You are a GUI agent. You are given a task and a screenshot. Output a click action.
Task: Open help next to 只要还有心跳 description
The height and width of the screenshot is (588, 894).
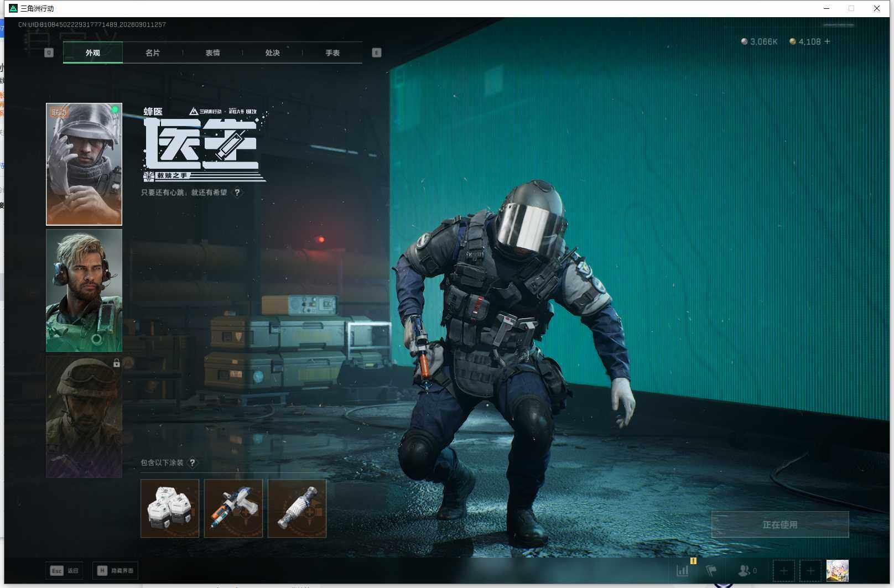[x=237, y=192]
